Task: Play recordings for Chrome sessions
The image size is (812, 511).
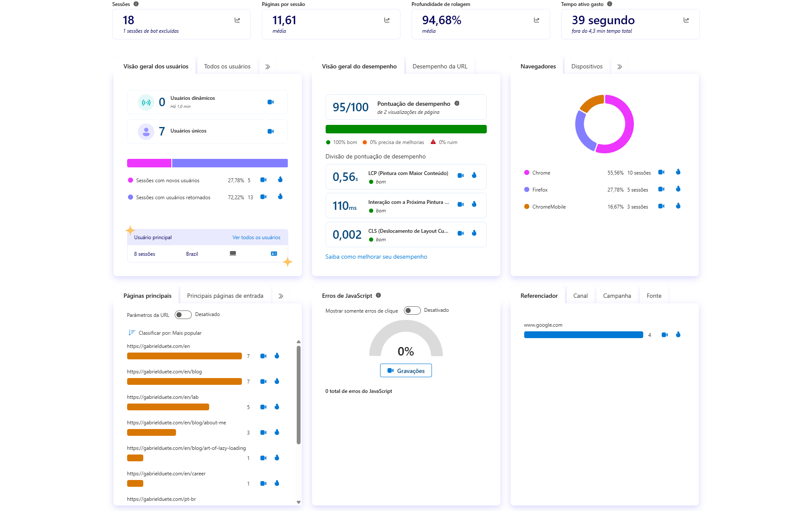Action: [x=661, y=172]
